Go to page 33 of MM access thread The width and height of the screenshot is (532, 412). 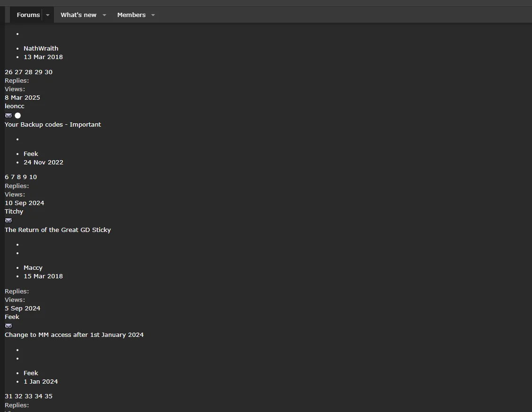(x=28, y=396)
